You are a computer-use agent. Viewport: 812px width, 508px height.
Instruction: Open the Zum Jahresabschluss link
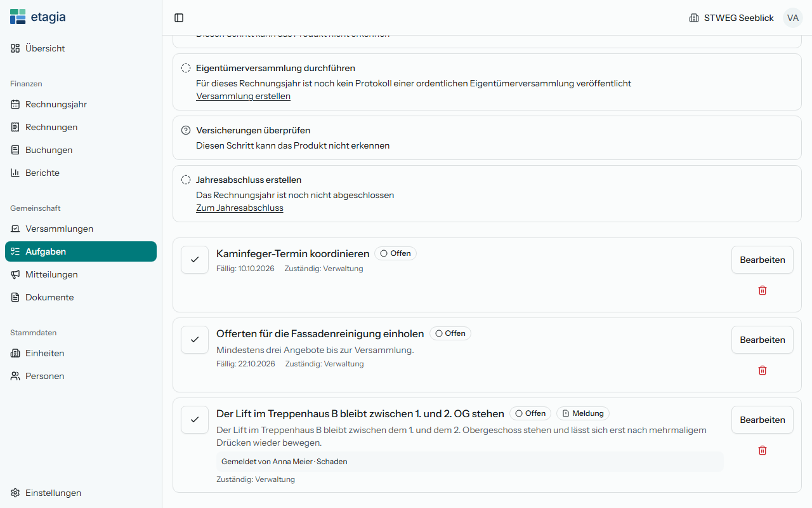pos(240,208)
